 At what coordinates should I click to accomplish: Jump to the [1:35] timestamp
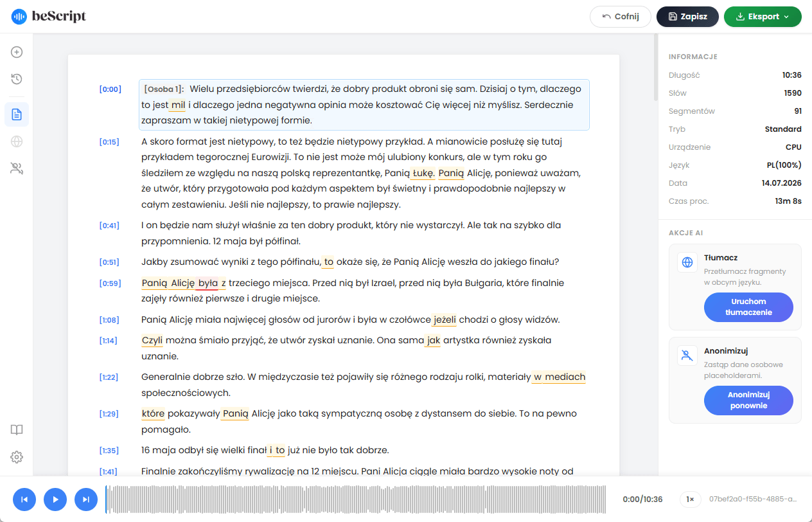tap(109, 451)
